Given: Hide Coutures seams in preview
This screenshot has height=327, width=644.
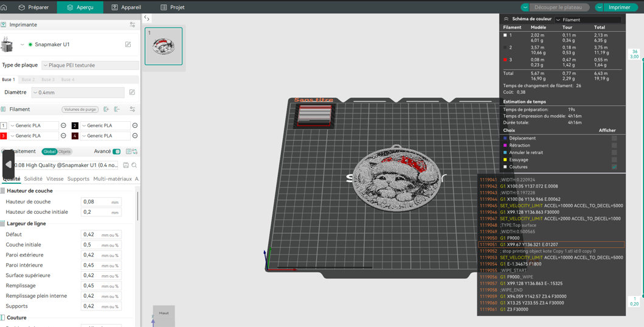Looking at the screenshot, I should tap(614, 167).
